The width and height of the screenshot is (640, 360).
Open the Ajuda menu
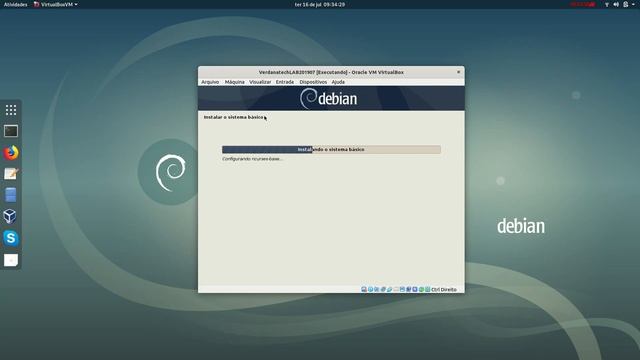338,82
